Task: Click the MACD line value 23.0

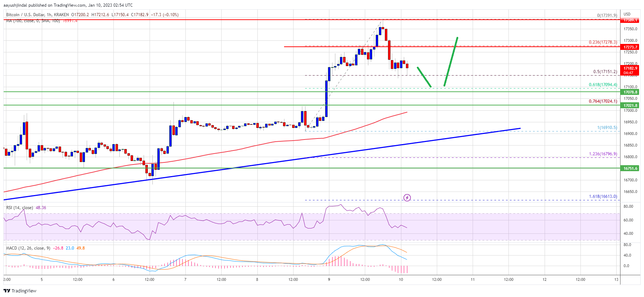Action: (x=70, y=248)
